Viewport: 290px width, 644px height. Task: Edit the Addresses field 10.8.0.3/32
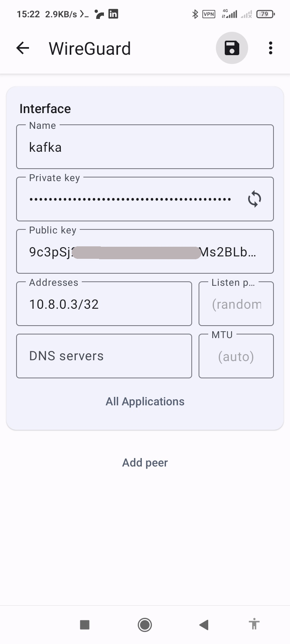(x=104, y=304)
